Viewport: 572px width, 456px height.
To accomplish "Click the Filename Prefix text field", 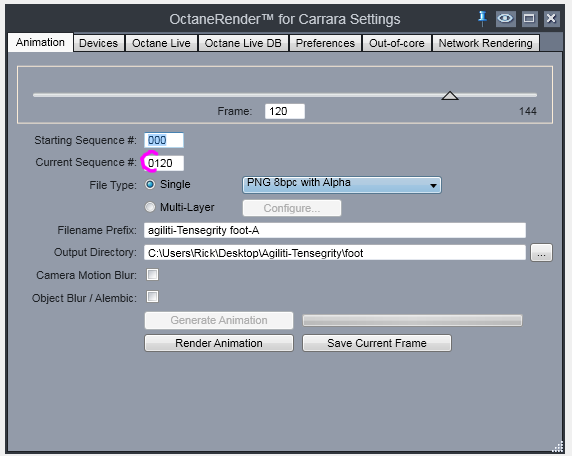I will pos(335,230).
